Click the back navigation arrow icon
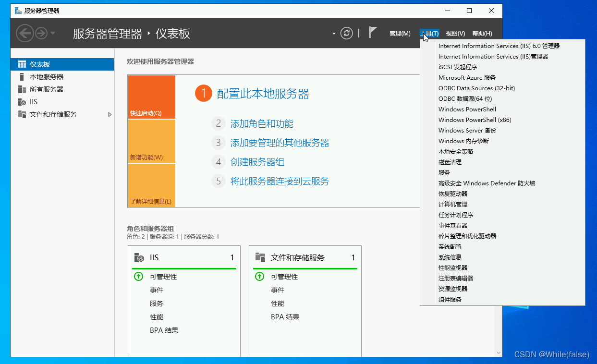 24,33
